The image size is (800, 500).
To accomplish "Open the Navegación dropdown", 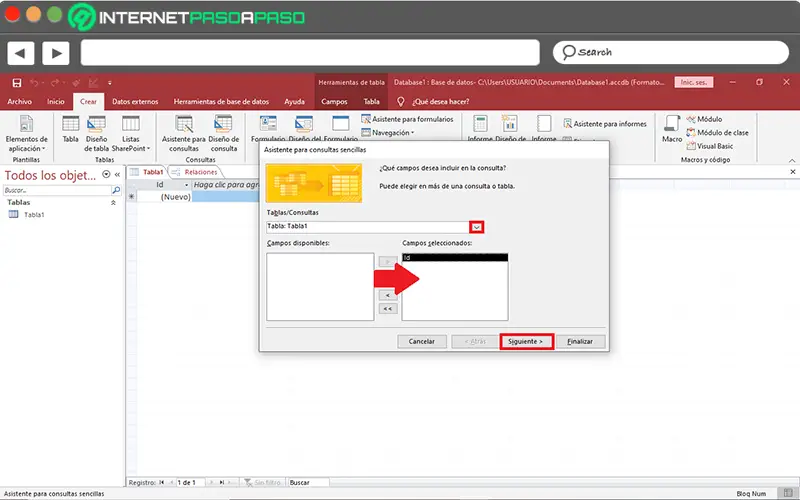I will coord(388,133).
